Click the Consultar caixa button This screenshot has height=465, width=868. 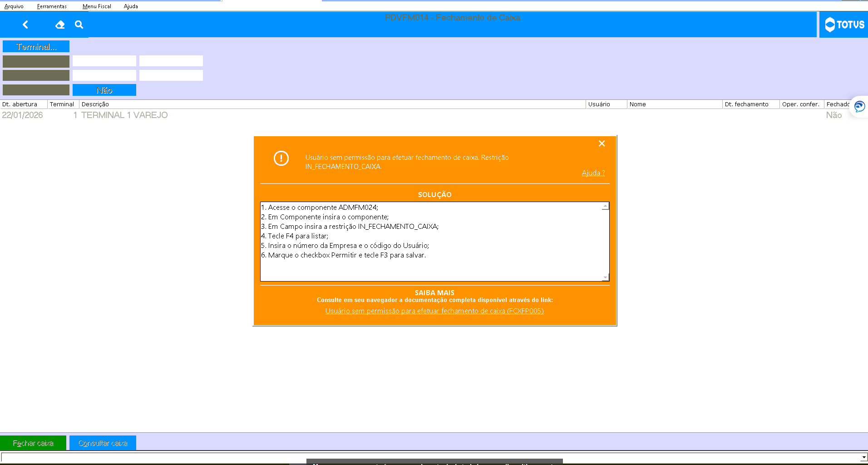pos(103,443)
